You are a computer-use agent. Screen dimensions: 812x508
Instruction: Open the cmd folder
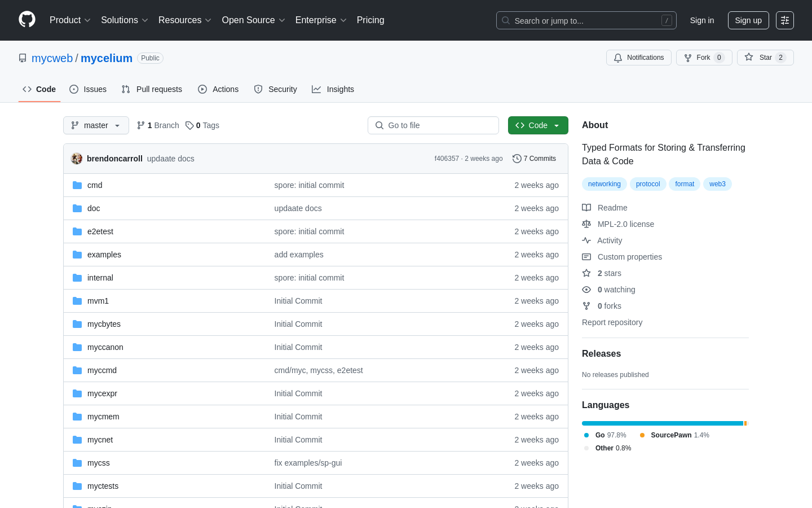95,185
